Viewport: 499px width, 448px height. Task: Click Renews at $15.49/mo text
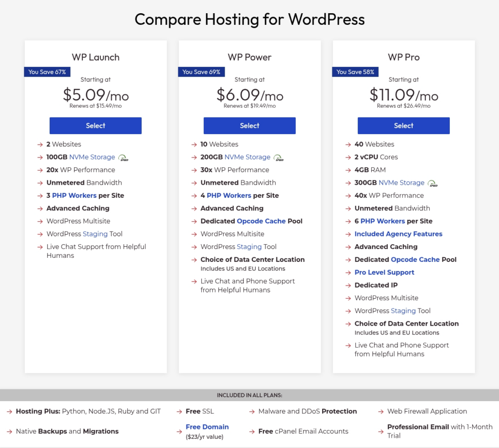click(96, 106)
